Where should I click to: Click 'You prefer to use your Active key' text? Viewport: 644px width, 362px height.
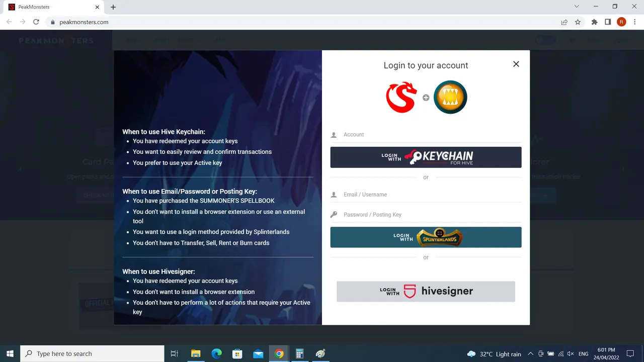[x=177, y=163]
